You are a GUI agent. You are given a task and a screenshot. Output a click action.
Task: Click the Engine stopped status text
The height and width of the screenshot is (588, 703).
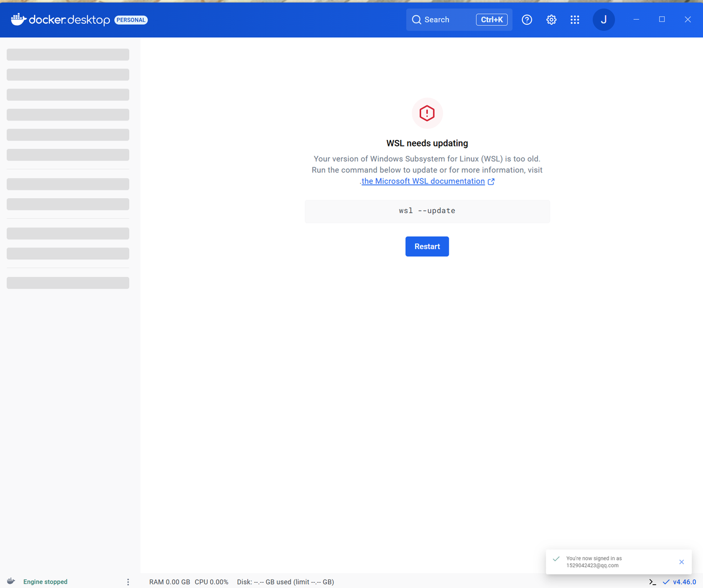click(46, 582)
